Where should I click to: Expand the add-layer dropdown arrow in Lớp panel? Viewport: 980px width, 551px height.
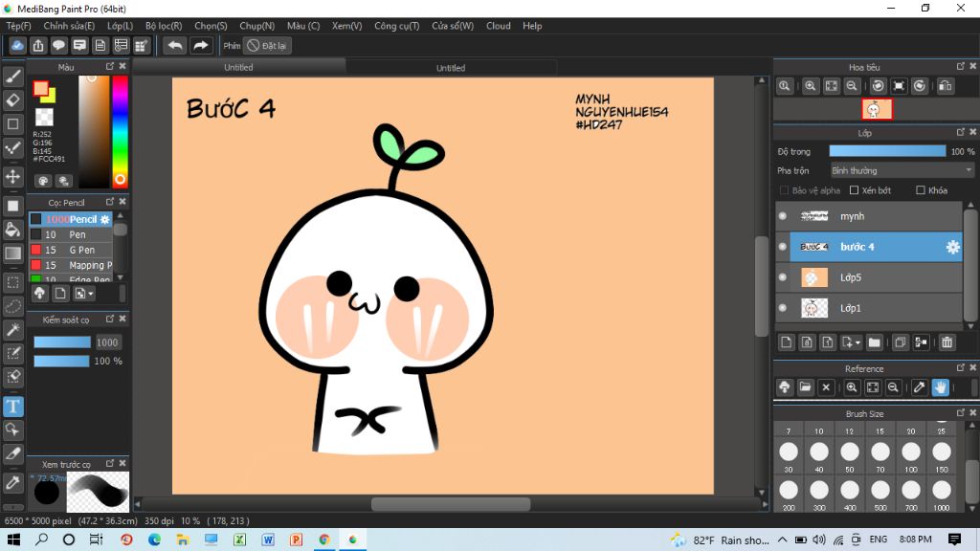point(857,343)
